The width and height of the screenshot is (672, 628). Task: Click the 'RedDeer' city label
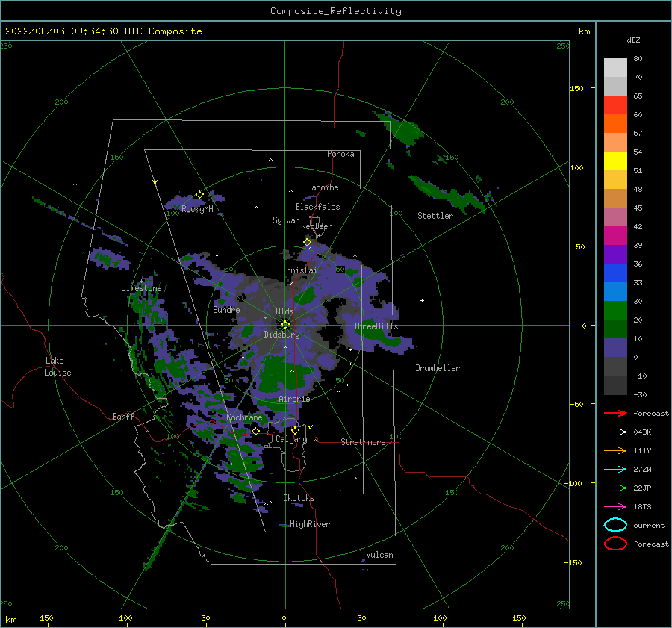click(317, 226)
